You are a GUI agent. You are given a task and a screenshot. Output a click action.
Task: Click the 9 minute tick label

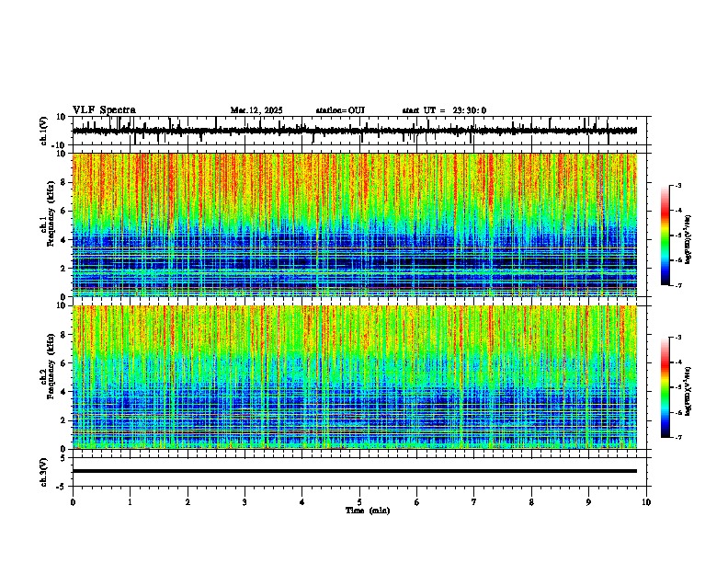pos(588,502)
